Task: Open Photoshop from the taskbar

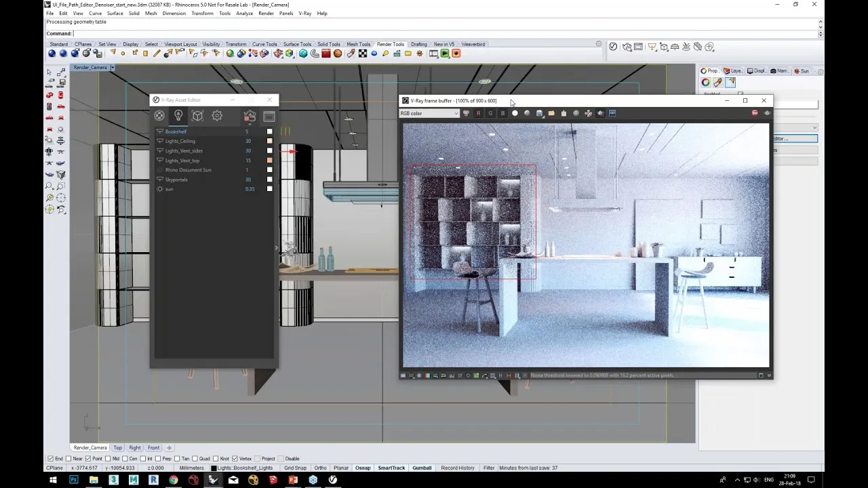Action: pos(74,480)
